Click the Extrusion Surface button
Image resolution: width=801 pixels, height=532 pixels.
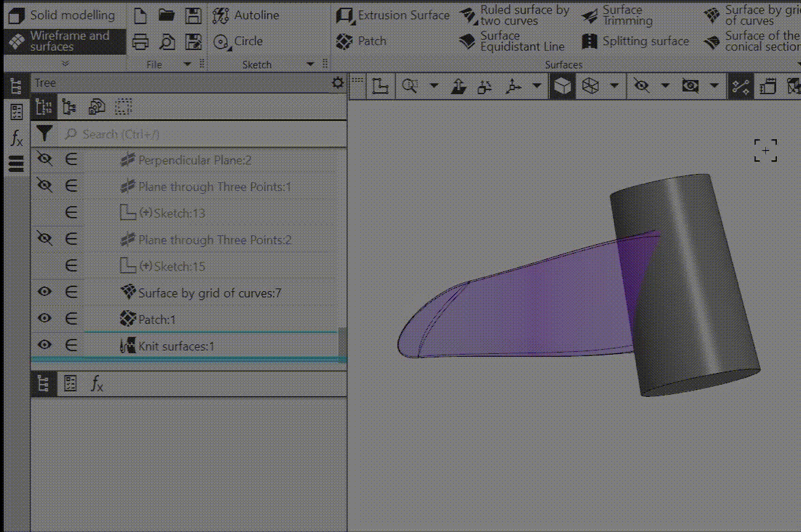[x=394, y=15]
